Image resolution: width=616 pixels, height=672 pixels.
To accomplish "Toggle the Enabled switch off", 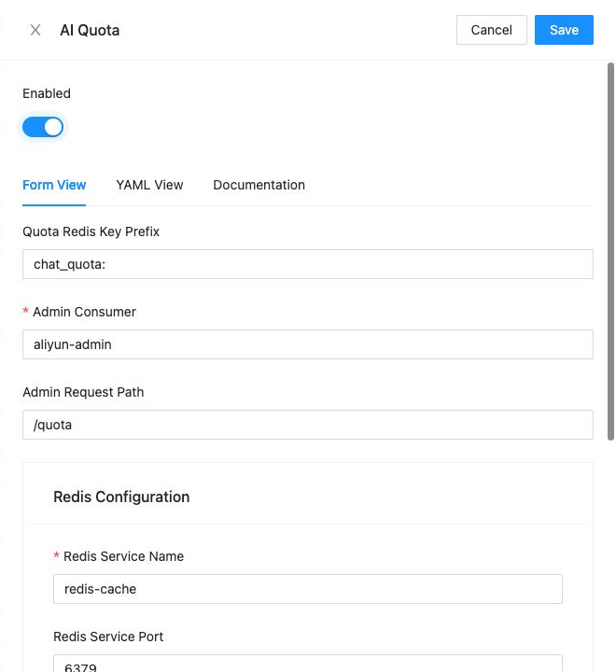I will (43, 127).
